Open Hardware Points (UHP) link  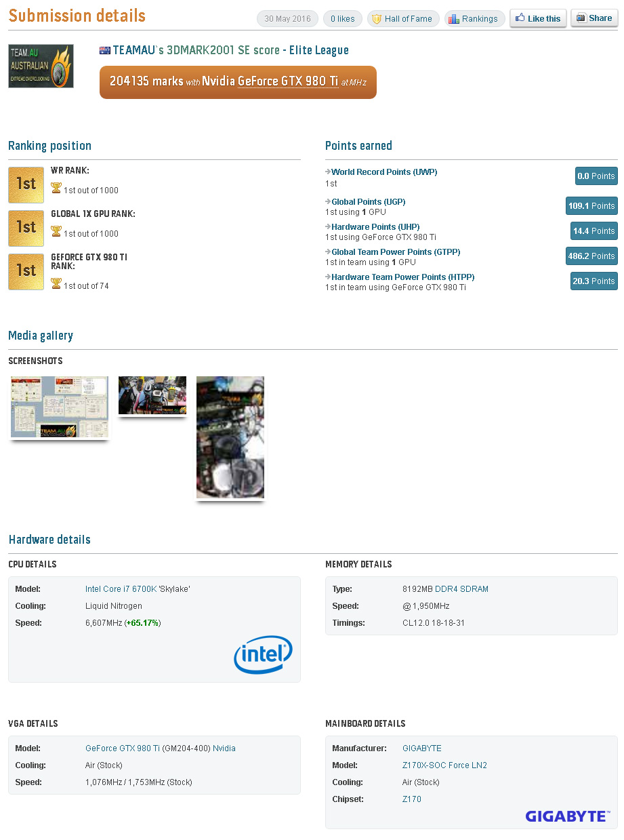[x=375, y=227]
